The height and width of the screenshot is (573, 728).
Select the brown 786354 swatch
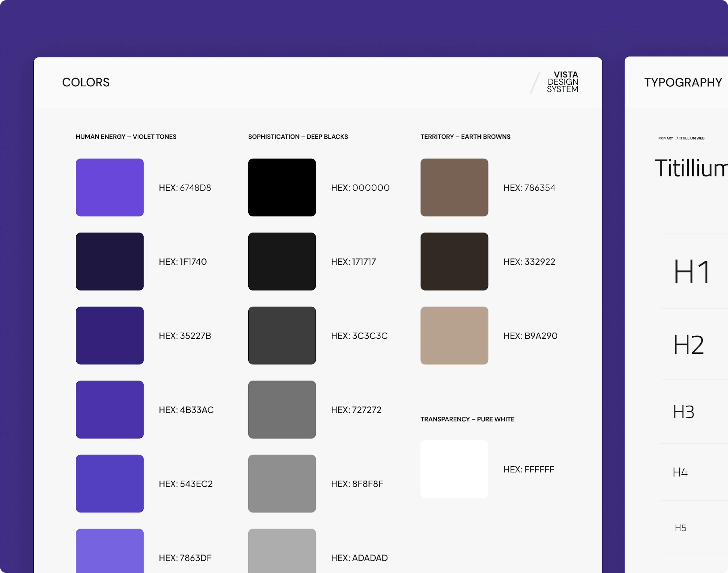[x=454, y=187]
